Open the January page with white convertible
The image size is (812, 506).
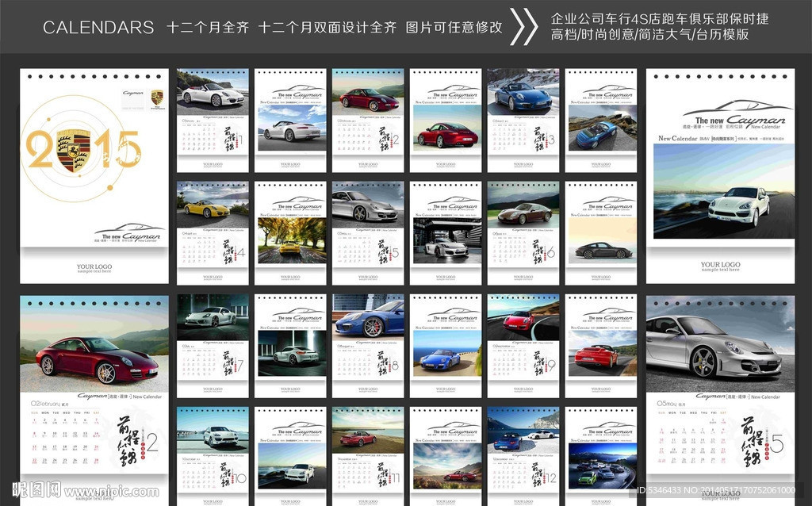coord(213,121)
